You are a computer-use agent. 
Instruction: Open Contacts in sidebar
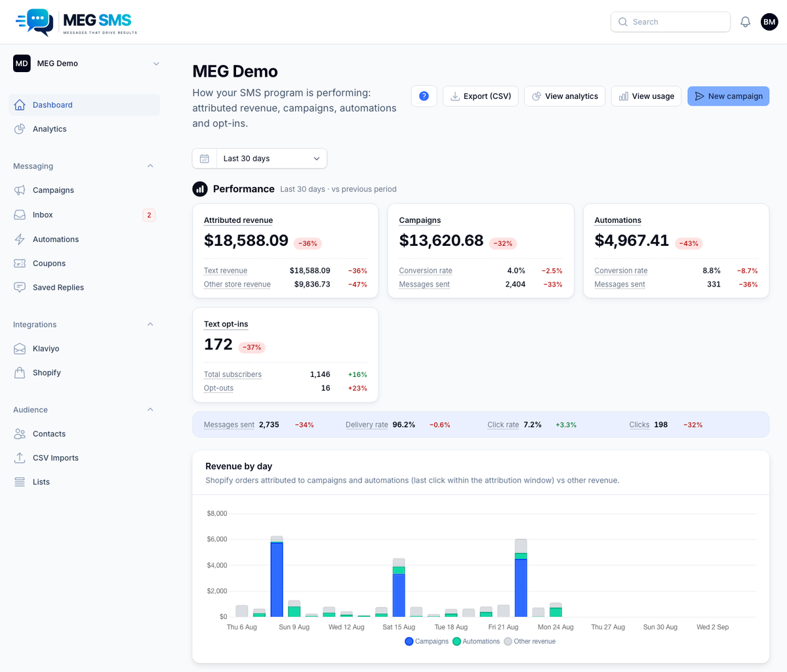tap(85, 434)
